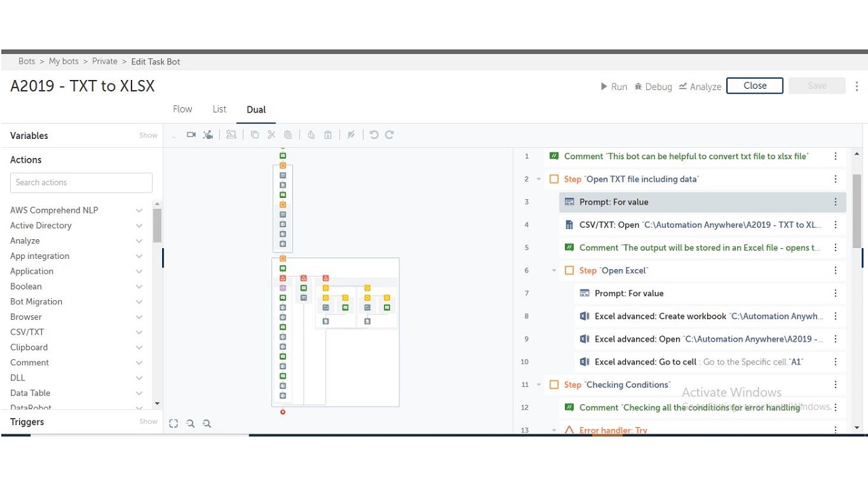Expand Active Directory actions
The height and width of the screenshot is (488, 868).
[x=139, y=226]
